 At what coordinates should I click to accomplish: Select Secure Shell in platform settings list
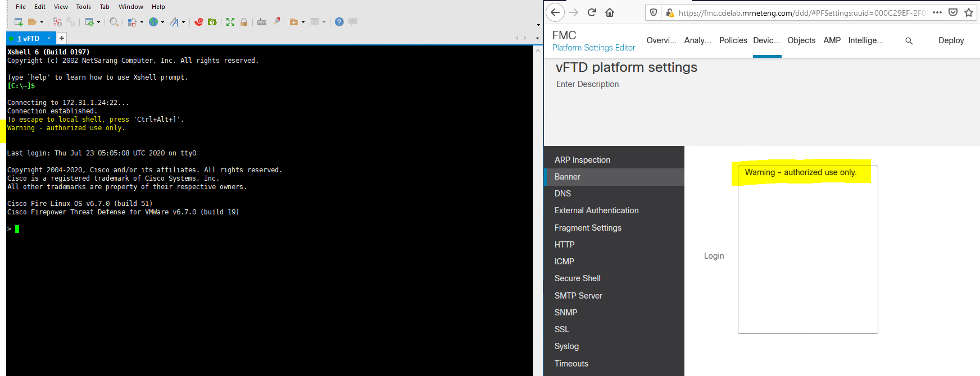click(x=577, y=278)
